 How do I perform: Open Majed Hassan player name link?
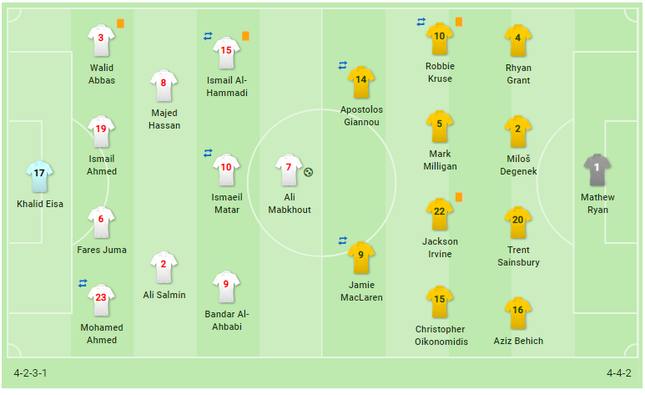click(x=164, y=119)
